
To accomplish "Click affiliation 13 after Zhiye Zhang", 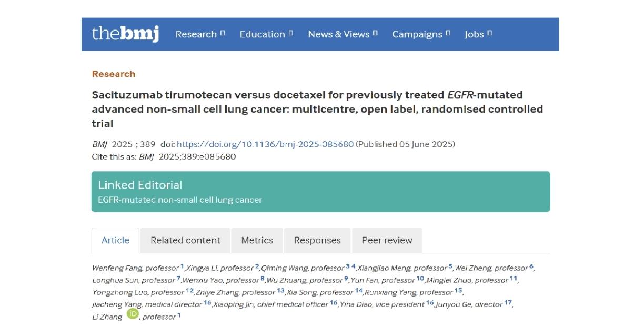I will (x=280, y=291).
